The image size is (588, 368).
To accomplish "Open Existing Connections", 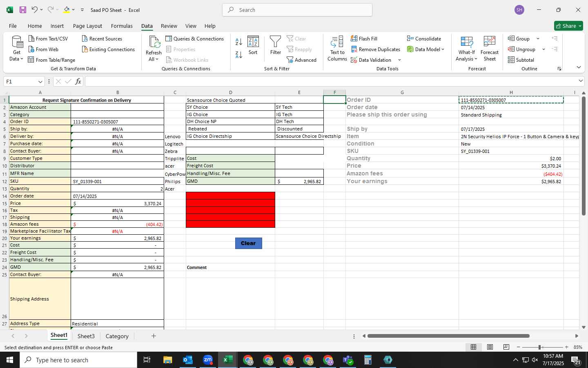I will (108, 49).
